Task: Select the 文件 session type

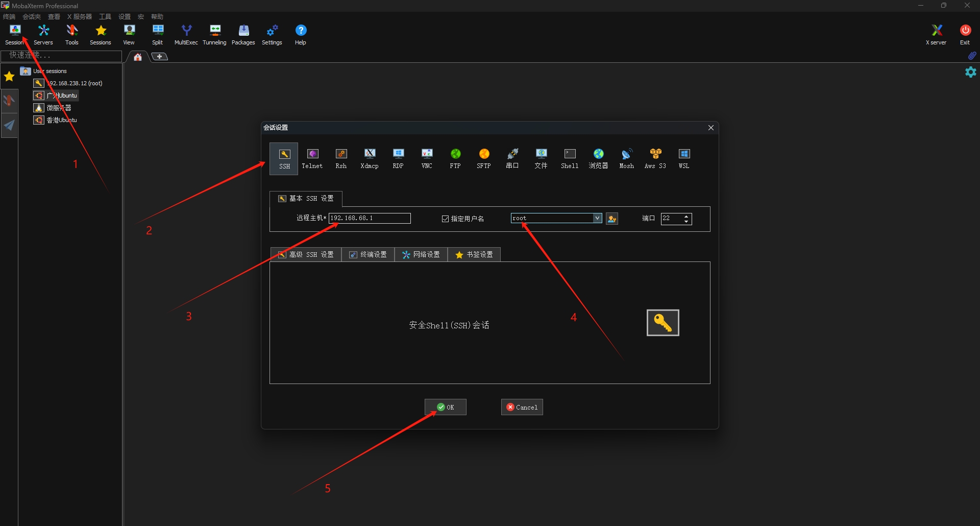Action: (541, 159)
